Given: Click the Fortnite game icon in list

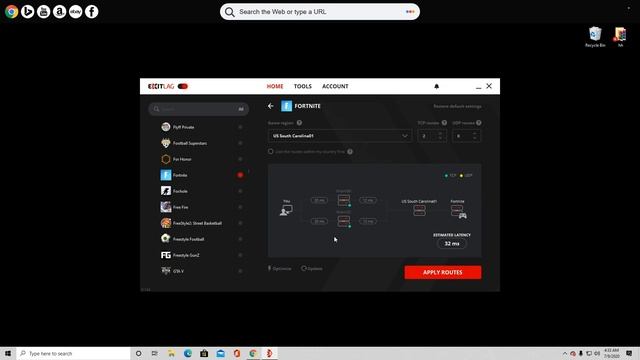Looking at the screenshot, I should (166, 175).
